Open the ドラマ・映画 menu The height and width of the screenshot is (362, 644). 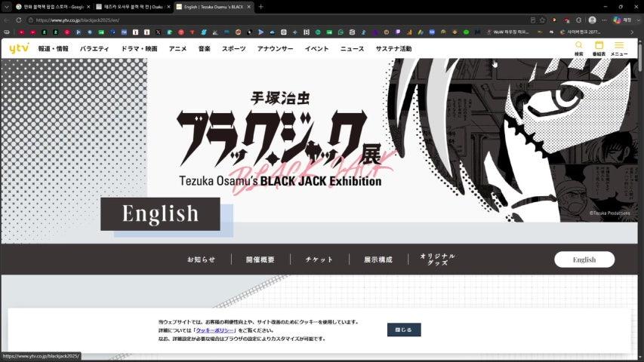point(139,48)
